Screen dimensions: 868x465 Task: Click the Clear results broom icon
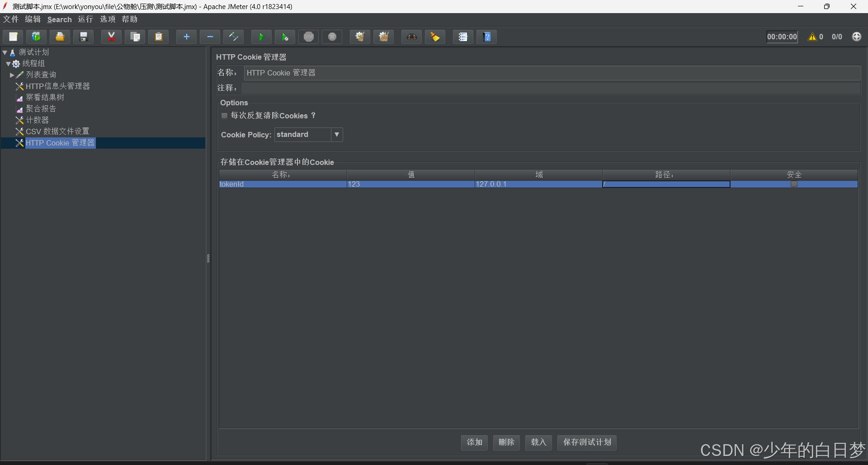(x=360, y=37)
